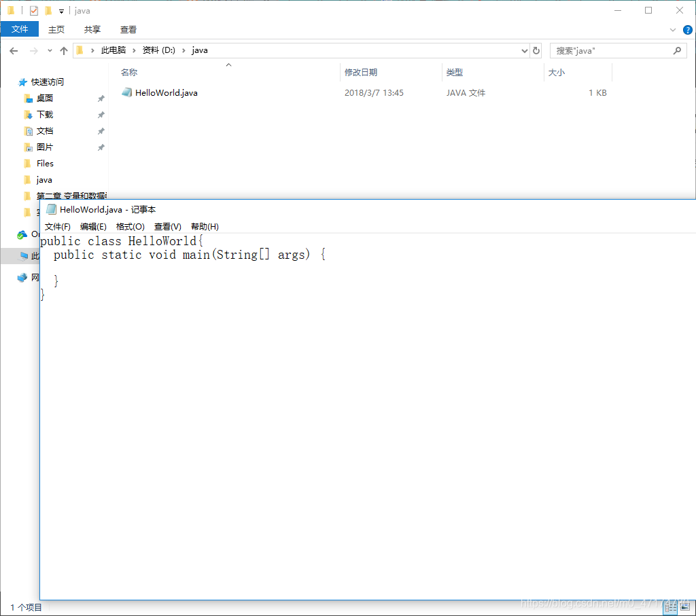This screenshot has height=616, width=696.
Task: Sort files by the 类型 column
Action: (454, 72)
